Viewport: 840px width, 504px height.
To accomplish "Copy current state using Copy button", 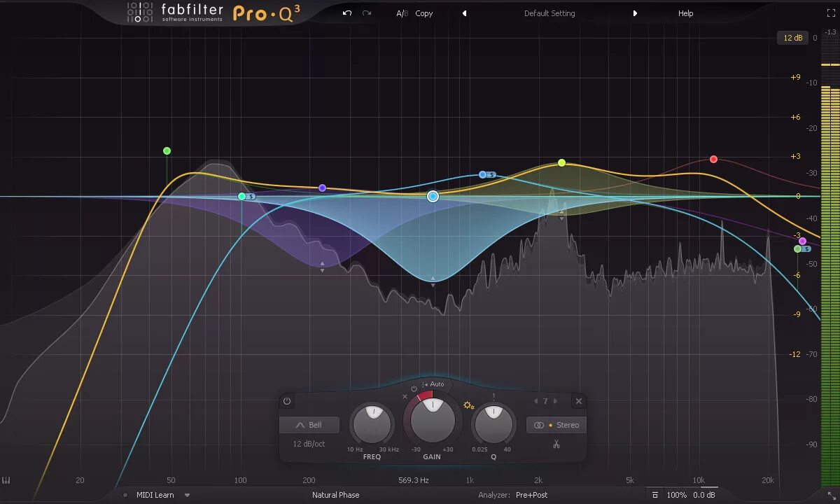I will [424, 13].
